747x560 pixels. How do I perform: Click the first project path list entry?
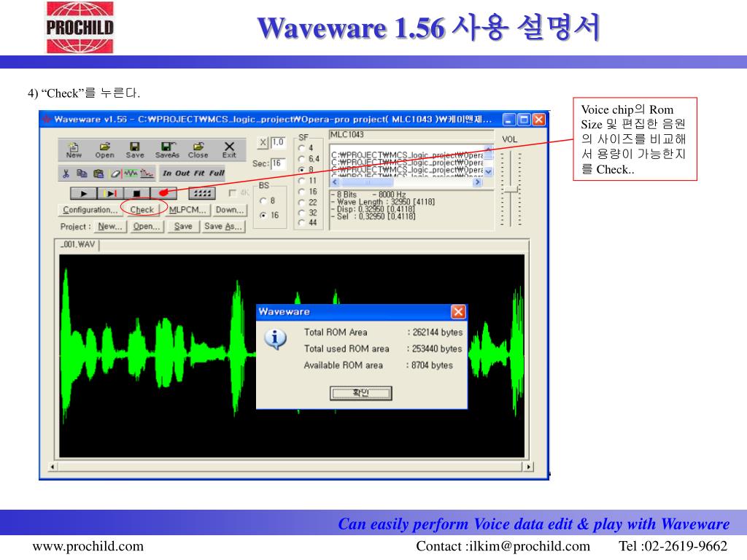407,155
